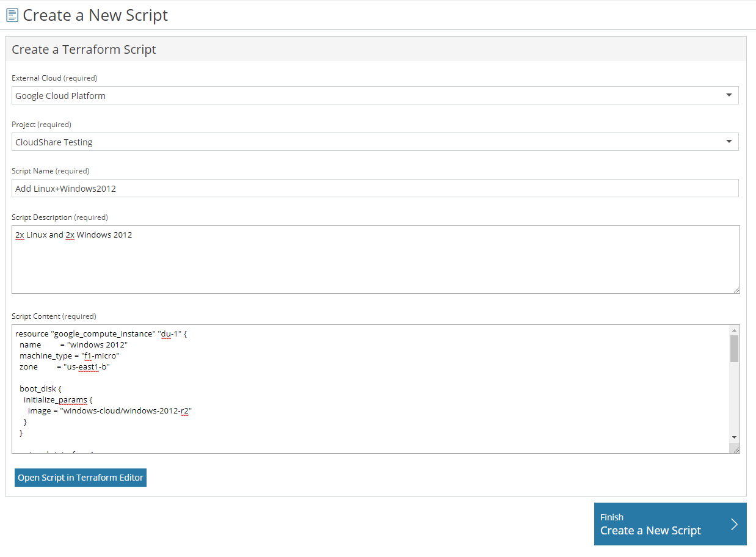756x557 pixels.
Task: Click inside the Script Description text area
Action: tap(376, 260)
